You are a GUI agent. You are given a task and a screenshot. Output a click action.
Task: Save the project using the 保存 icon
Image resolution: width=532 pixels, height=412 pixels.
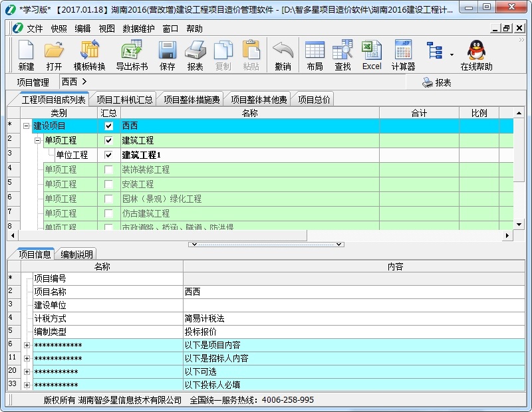[x=167, y=51]
